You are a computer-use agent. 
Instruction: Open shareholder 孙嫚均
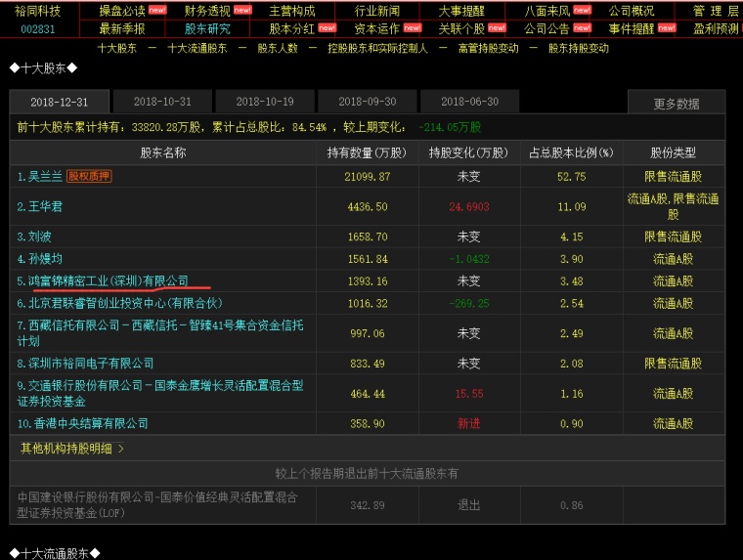coord(45,259)
